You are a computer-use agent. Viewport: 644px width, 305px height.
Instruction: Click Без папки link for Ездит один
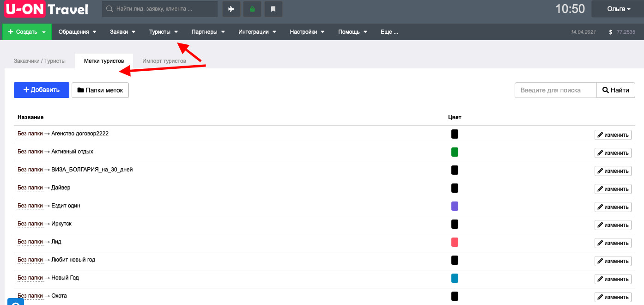(30, 206)
